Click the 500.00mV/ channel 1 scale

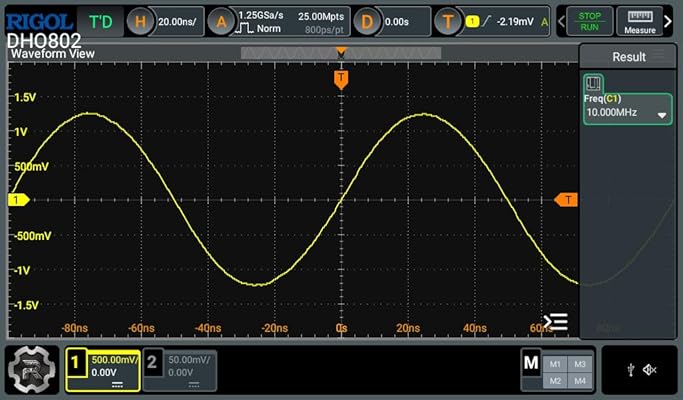[x=115, y=359]
